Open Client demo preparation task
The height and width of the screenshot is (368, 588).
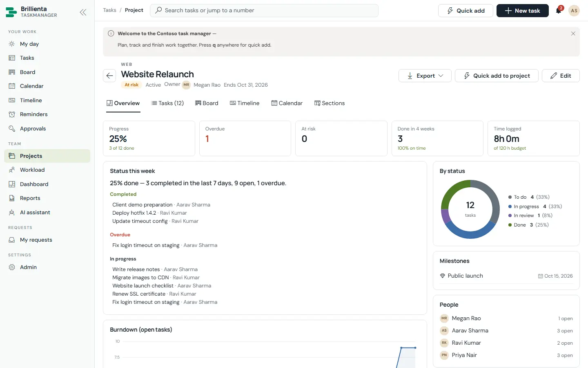[143, 205]
